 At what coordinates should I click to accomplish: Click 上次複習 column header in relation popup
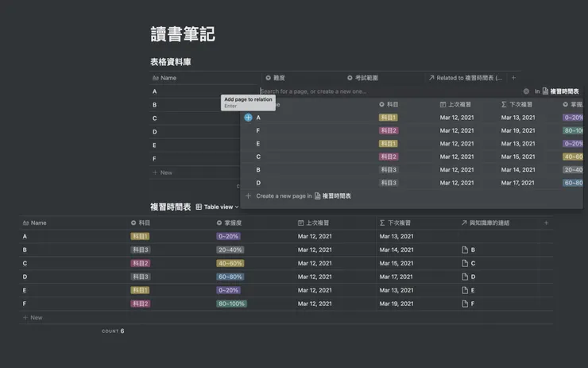click(x=455, y=104)
